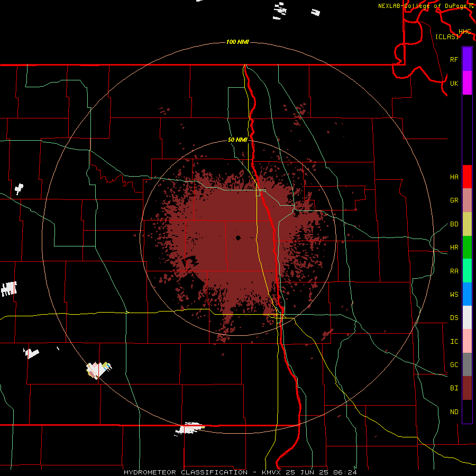Click the UK legend label
The width and height of the screenshot is (476, 476).
(x=454, y=83)
